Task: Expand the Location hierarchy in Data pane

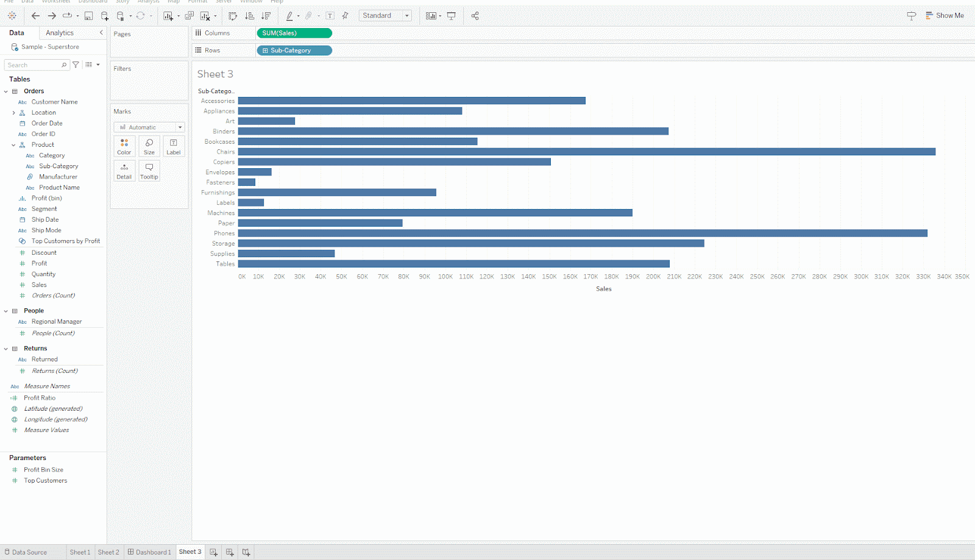Action: tap(13, 113)
